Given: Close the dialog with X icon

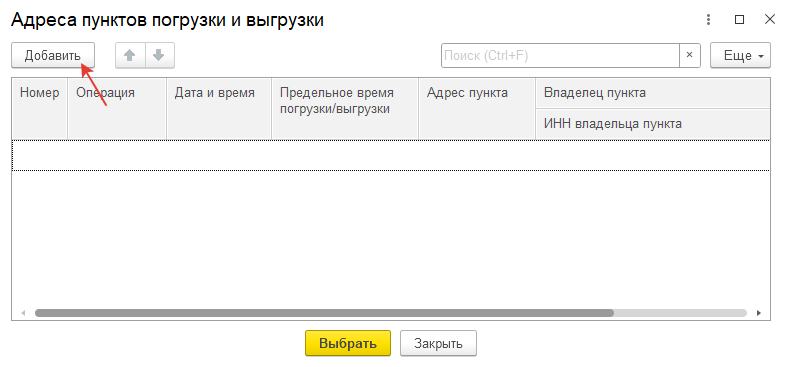Looking at the screenshot, I should (x=769, y=20).
